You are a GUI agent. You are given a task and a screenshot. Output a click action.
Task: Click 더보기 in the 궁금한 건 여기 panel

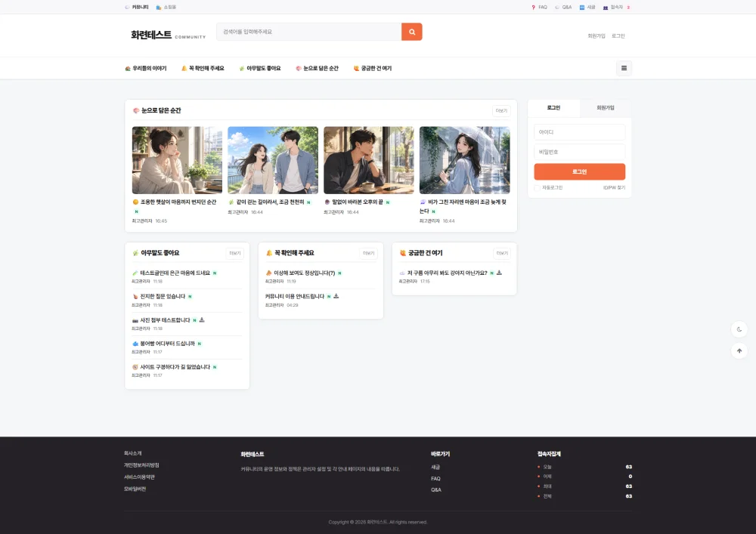pyautogui.click(x=502, y=253)
